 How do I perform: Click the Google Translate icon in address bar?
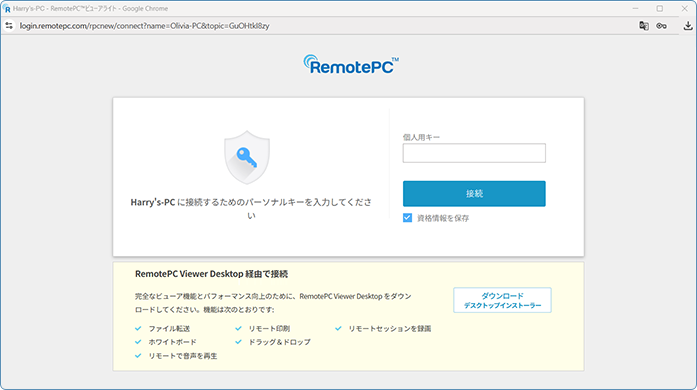click(644, 26)
